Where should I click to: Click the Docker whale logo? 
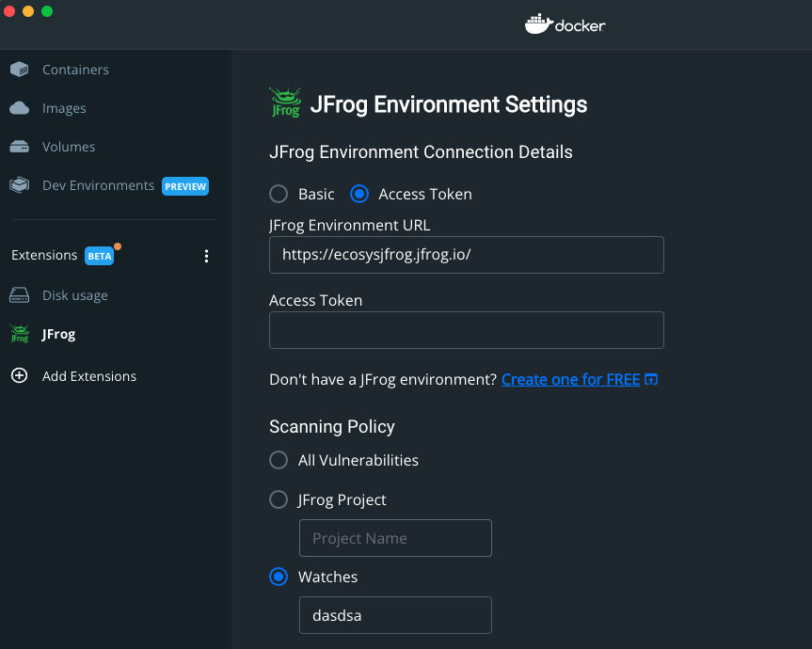[x=537, y=24]
